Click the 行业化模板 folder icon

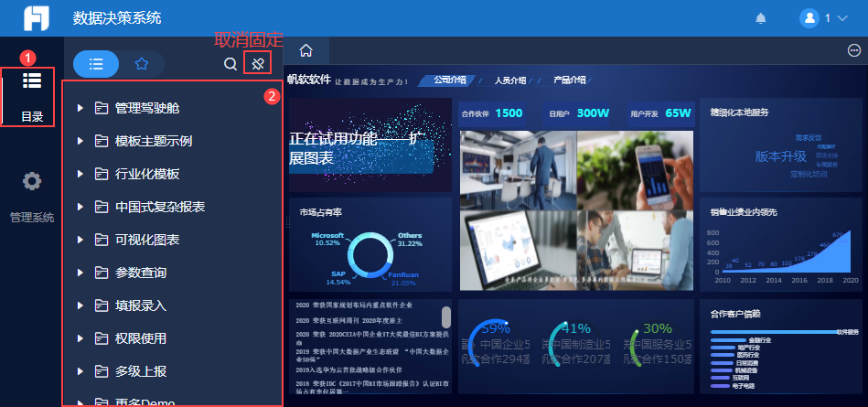(x=102, y=174)
